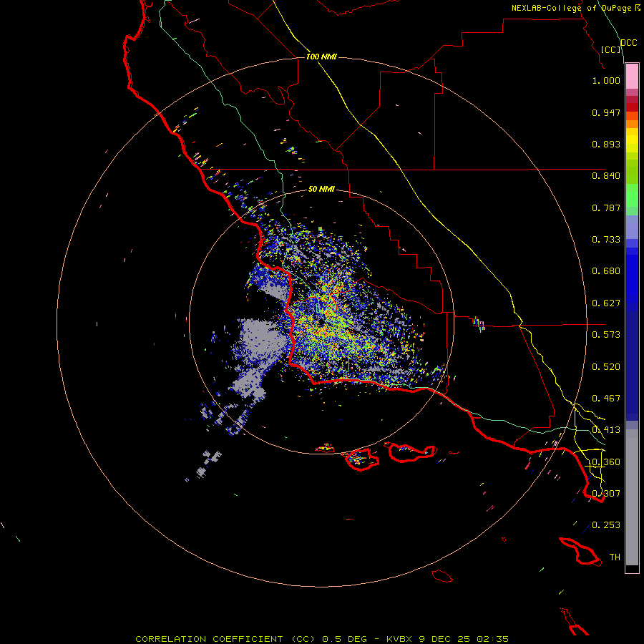The image size is (644, 644).
Task: Click the Correlation Coefficient KVBX caption
Action: (322, 639)
